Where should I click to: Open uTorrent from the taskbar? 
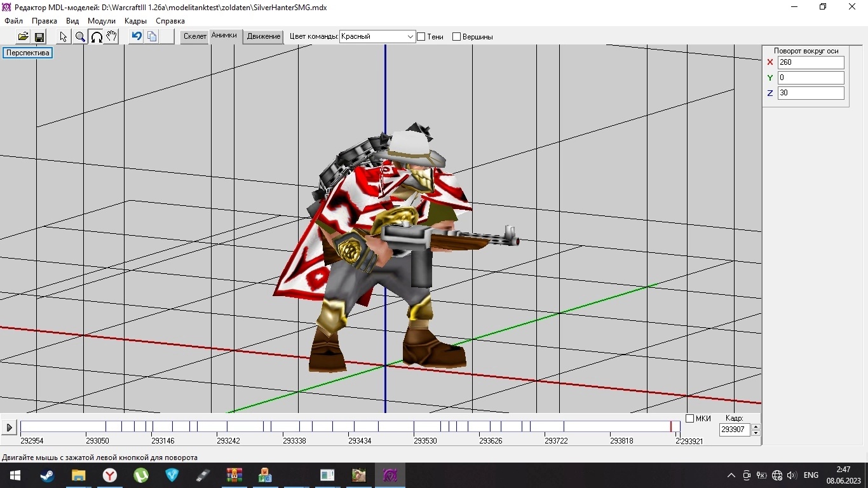point(141,475)
